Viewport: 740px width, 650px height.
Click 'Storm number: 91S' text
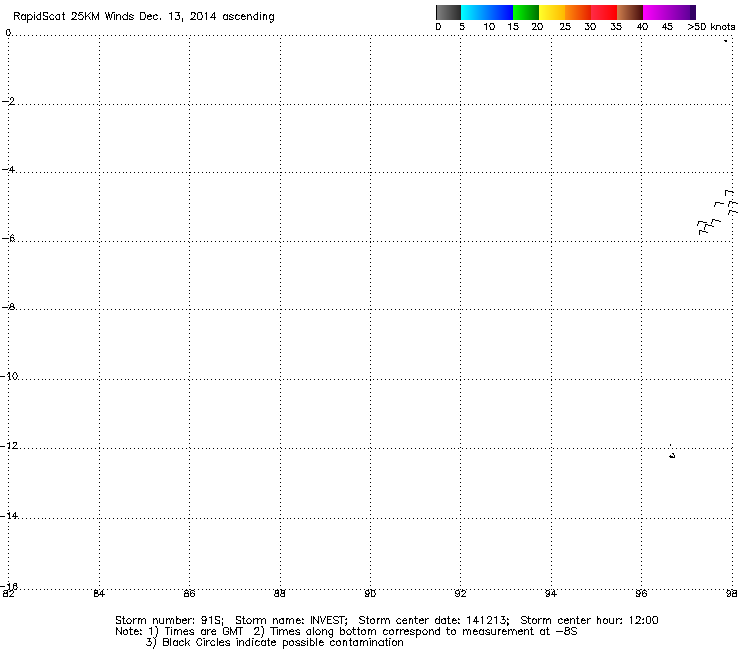(x=169, y=620)
